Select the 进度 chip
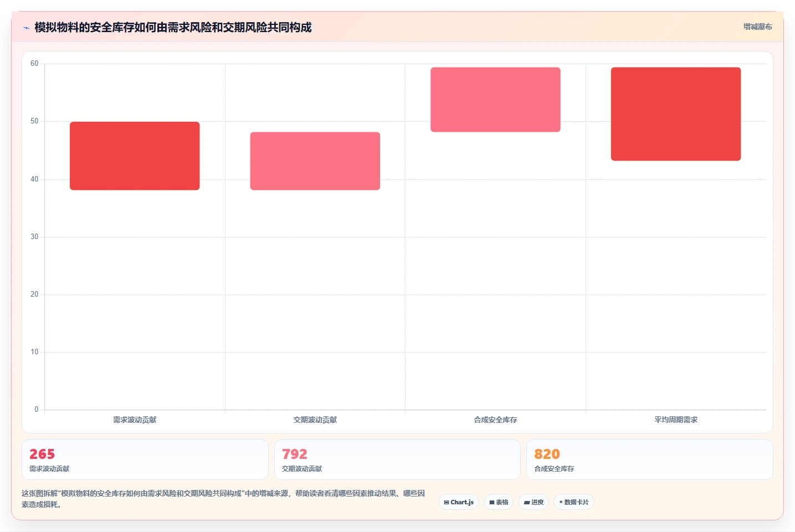Screen dimensions: 795x532 [534, 502]
